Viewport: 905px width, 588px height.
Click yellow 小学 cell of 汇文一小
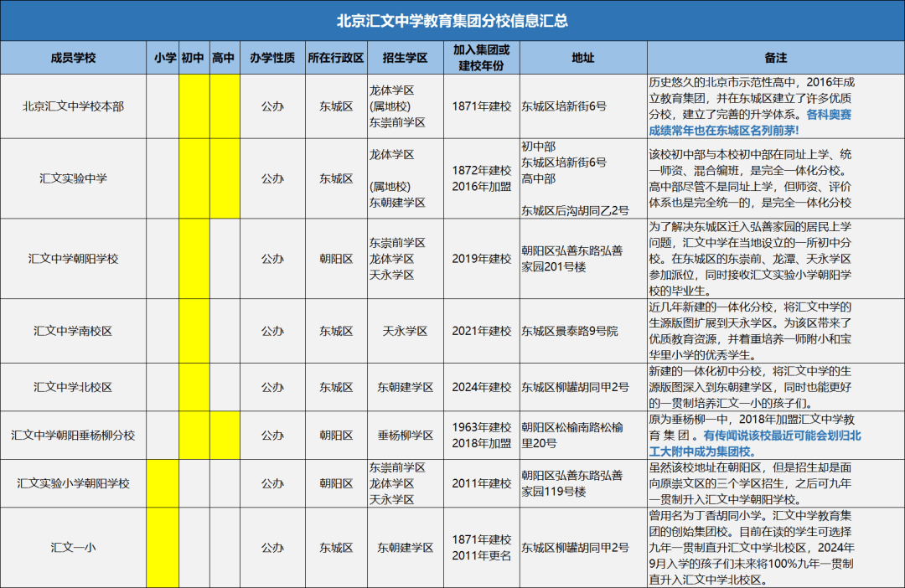[163, 548]
